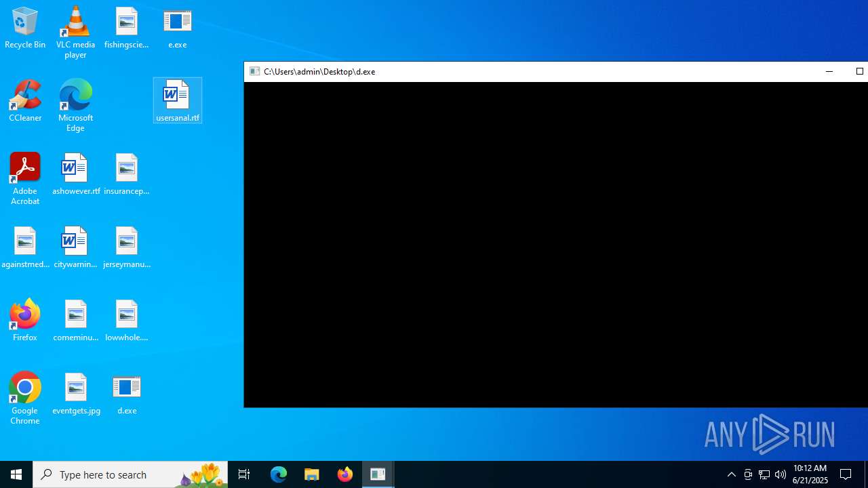868x488 pixels.
Task: Select the eventgets.jpg image file
Action: click(76, 394)
